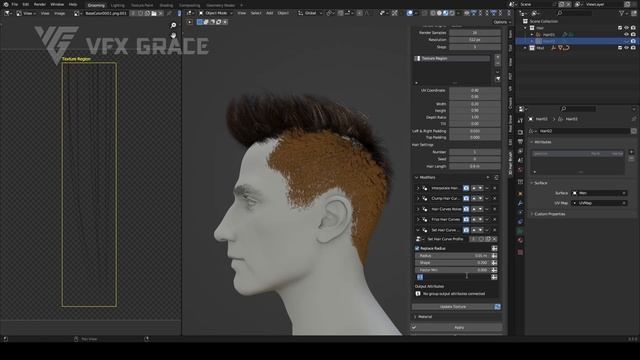Open the Render menu
This screenshot has height=360, width=640.
pos(40,4)
